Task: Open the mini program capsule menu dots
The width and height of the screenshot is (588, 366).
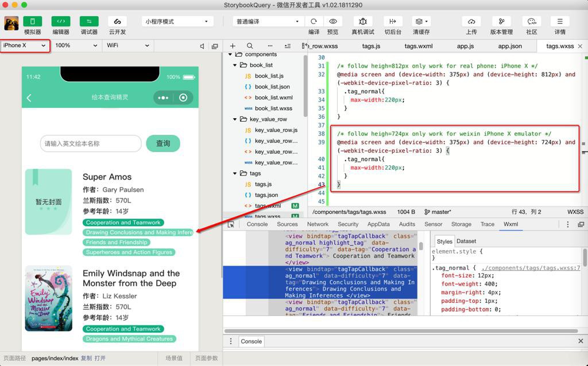Action: 163,98
